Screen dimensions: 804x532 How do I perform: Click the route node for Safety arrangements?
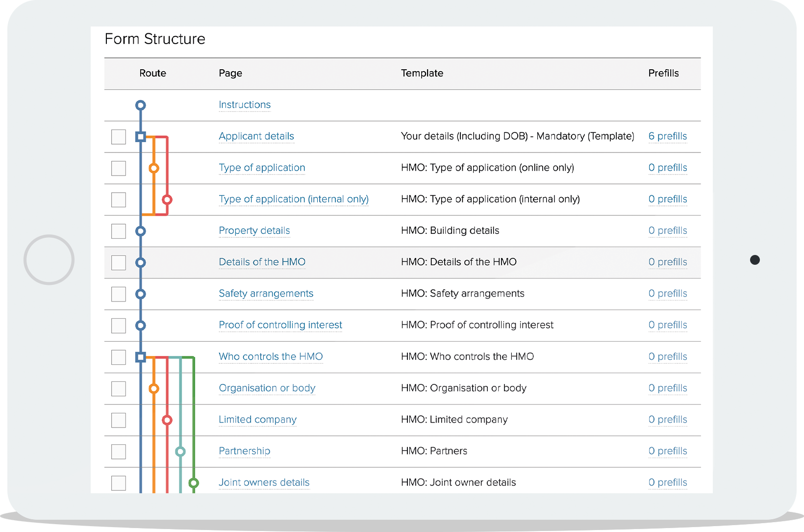point(141,294)
